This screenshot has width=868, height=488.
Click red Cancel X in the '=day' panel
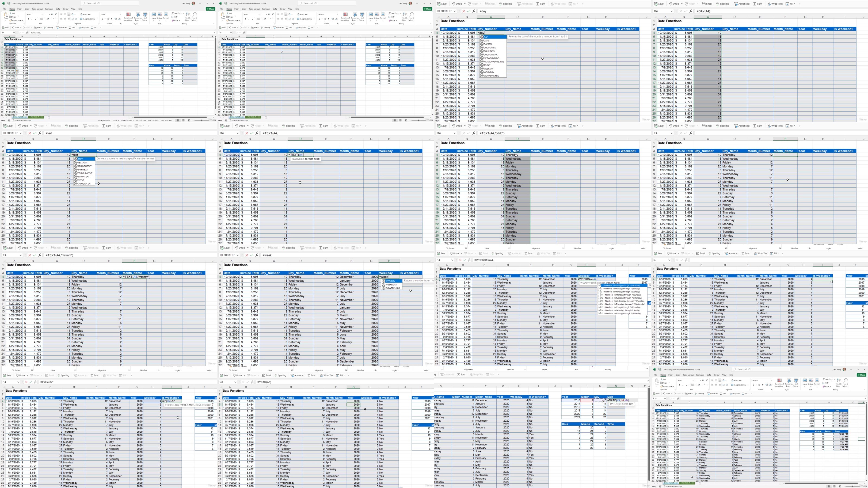click(x=464, y=11)
